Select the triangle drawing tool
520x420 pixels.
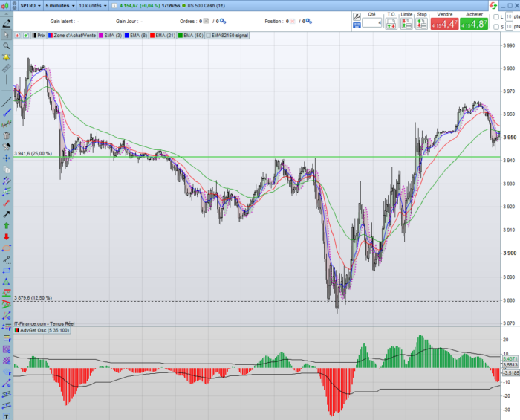(6, 282)
